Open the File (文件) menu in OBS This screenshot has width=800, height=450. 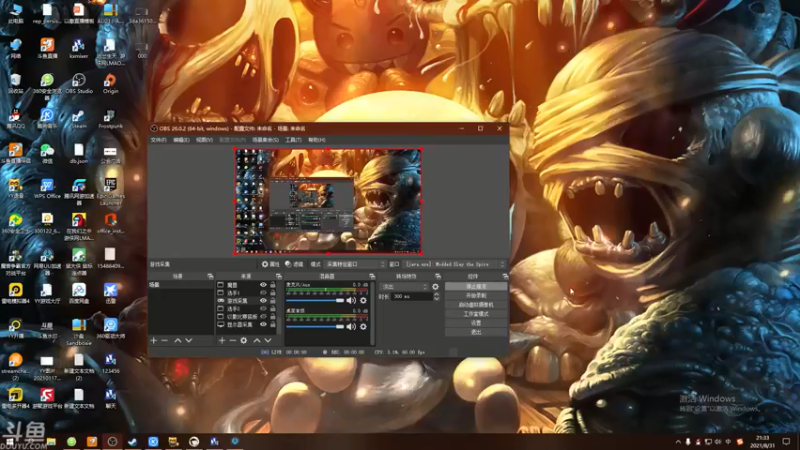(x=159, y=140)
